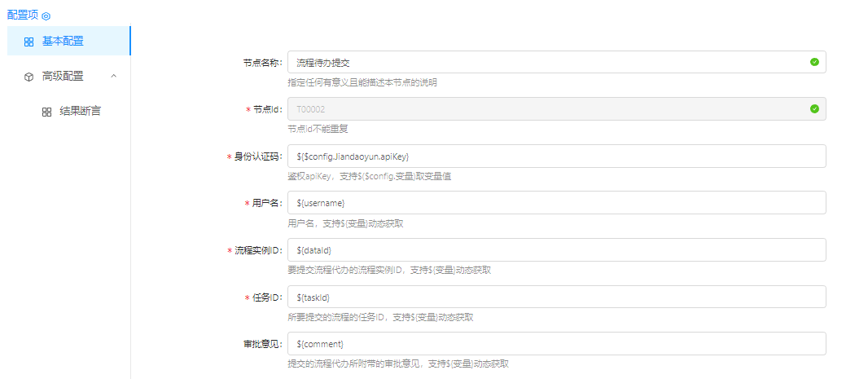Collapse the 高级配置 submenu chevron
This screenshot has height=379, width=868.
tap(113, 76)
